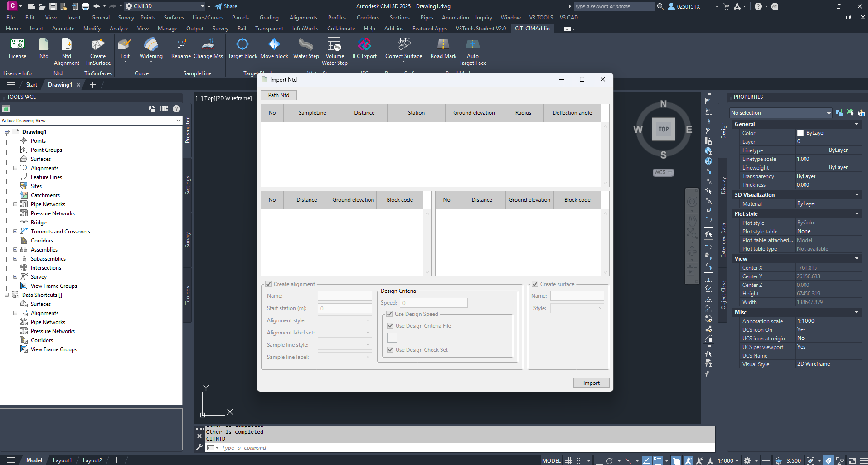This screenshot has width=868, height=465.
Task: Click the TOP face of ViewCube
Action: pyautogui.click(x=664, y=129)
